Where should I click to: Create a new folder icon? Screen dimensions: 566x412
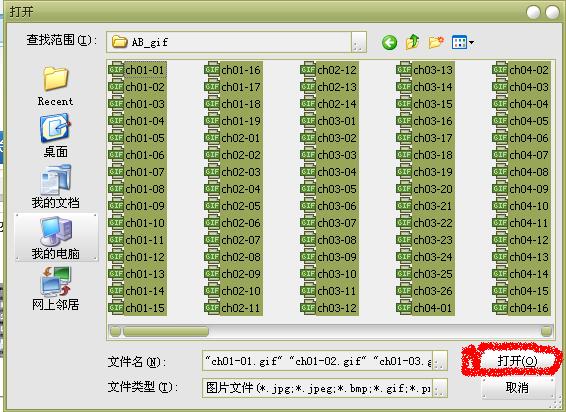436,43
